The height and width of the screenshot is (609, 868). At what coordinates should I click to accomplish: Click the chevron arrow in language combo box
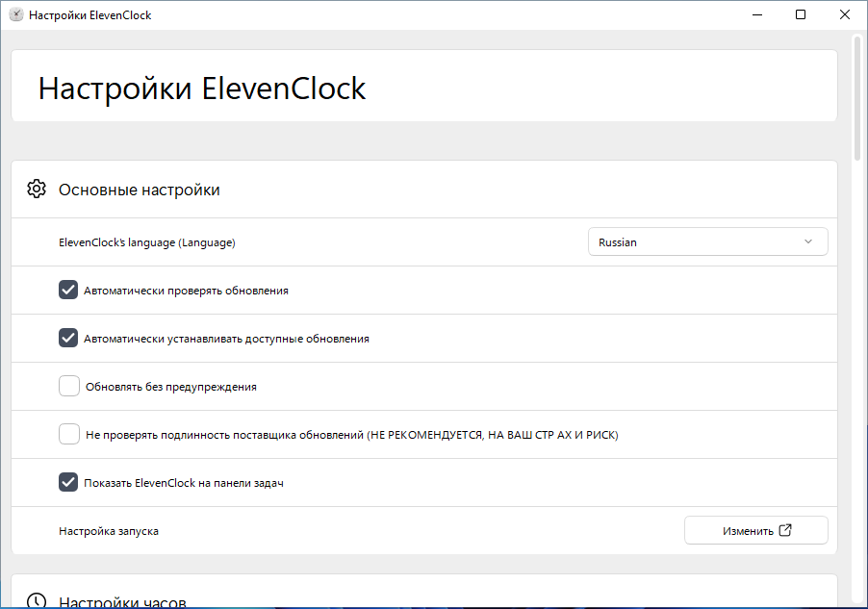click(808, 241)
